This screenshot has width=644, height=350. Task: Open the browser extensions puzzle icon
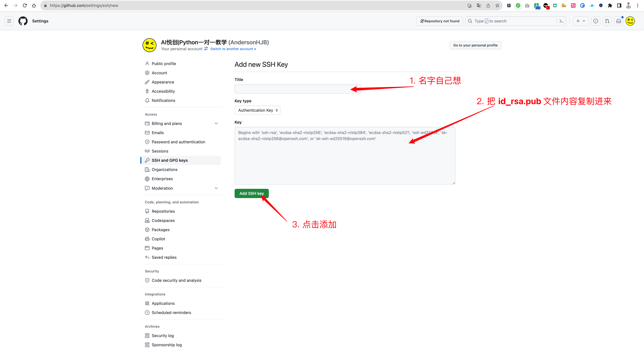pos(610,5)
